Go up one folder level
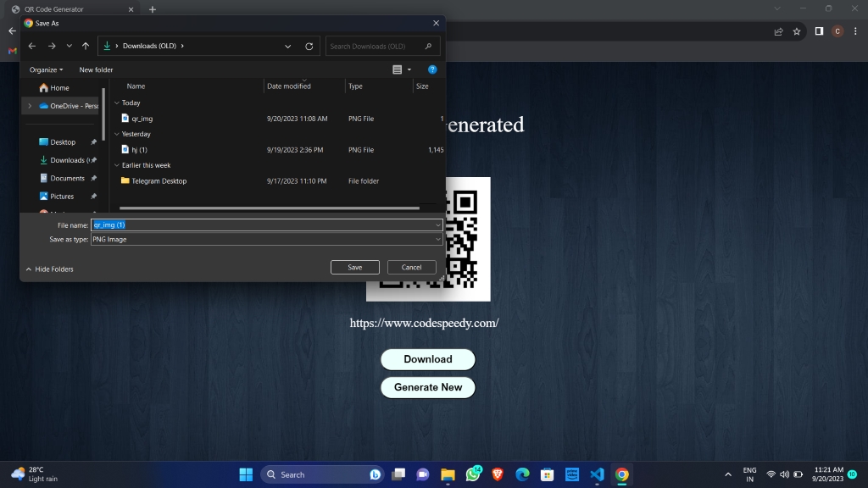 86,47
